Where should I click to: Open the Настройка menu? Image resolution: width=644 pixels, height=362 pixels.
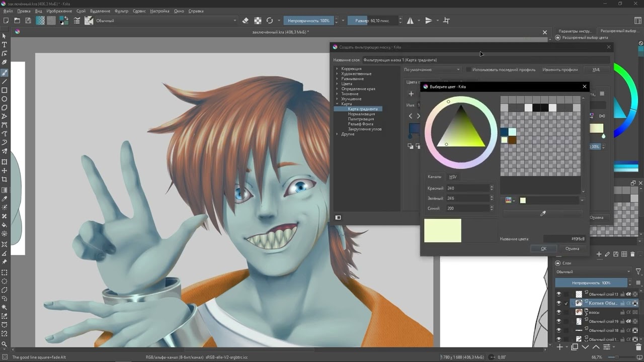[x=159, y=11]
